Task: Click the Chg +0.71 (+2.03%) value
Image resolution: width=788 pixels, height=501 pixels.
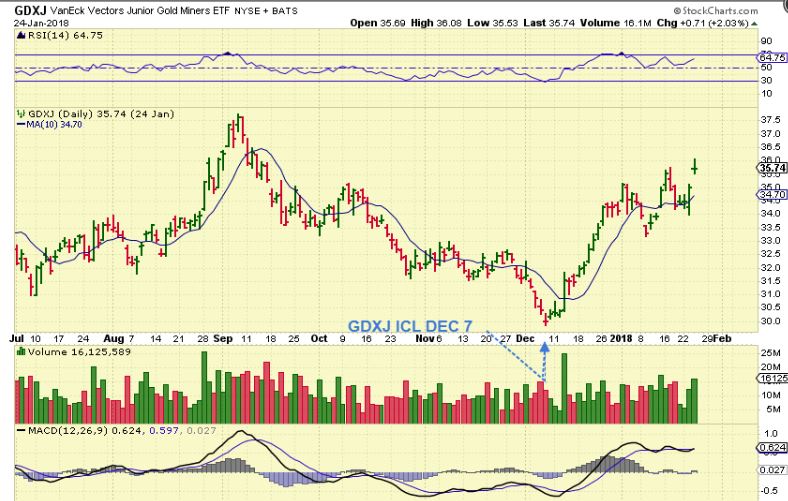Action: 703,23
